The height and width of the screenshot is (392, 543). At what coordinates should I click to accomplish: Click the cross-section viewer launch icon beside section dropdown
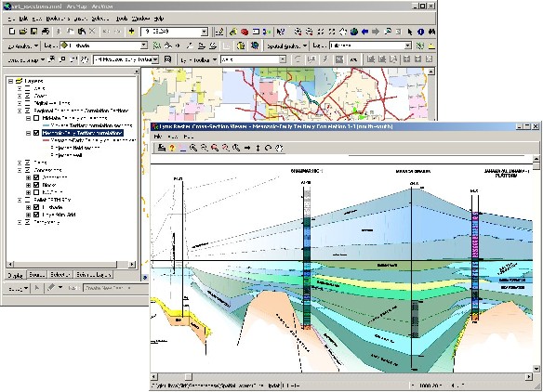[168, 59]
